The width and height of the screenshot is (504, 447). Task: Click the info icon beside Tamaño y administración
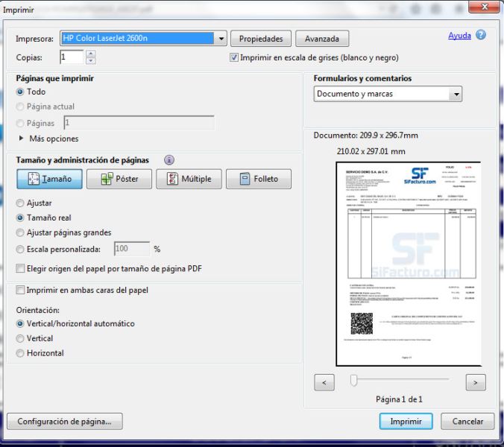[169, 160]
